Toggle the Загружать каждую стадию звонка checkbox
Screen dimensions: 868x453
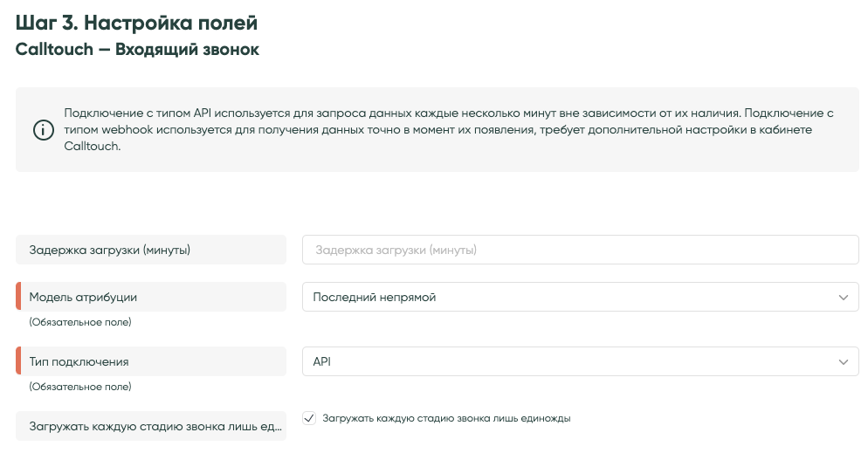(309, 418)
